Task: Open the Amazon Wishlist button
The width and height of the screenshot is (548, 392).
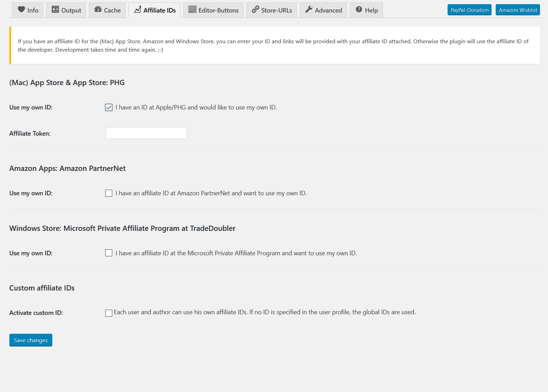Action: coord(518,10)
